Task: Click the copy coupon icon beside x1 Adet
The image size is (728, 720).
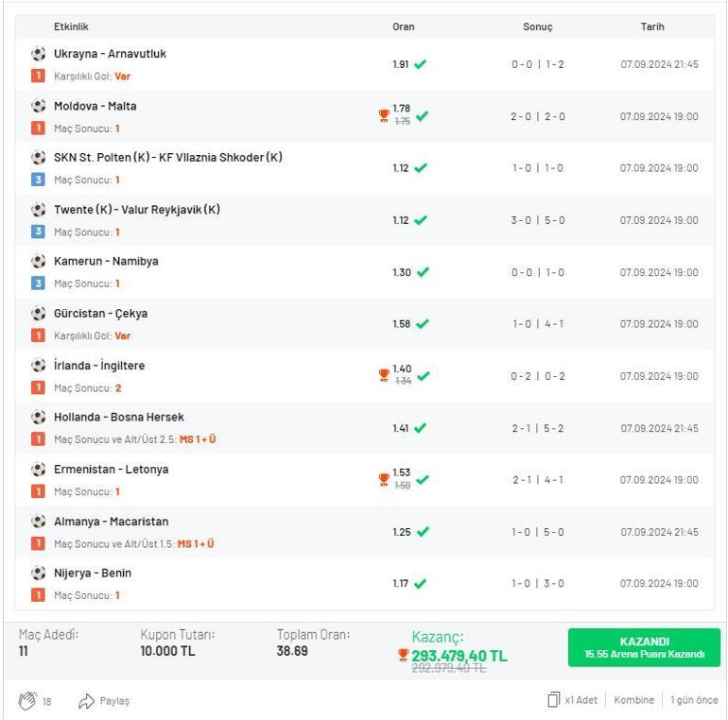Action: click(x=553, y=700)
